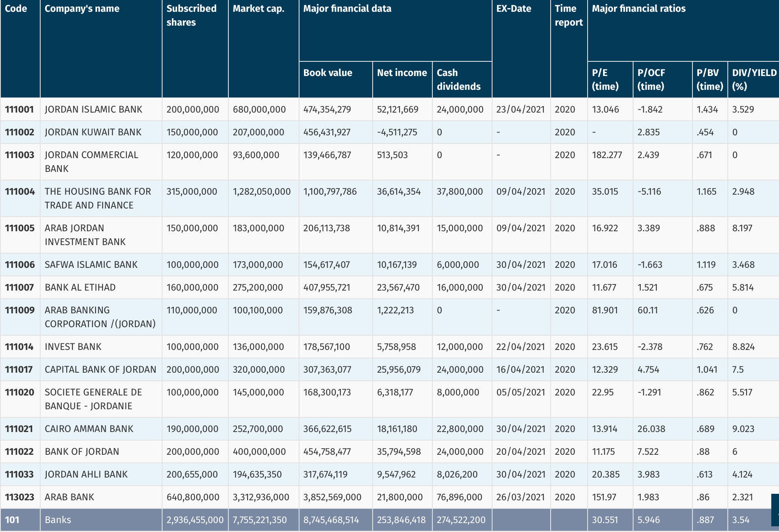Select company code 111020
The image size is (779, 532).
(20, 392)
